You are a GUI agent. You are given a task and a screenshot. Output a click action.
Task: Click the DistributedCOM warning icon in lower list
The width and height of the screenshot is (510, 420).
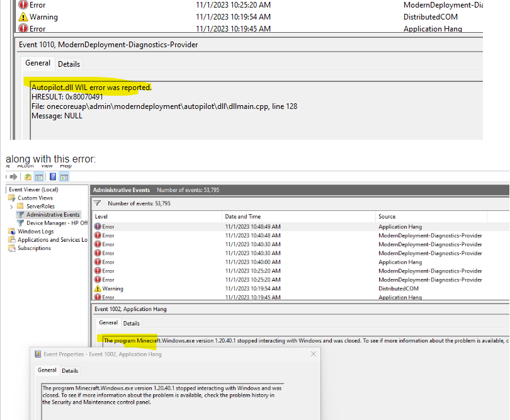point(98,288)
